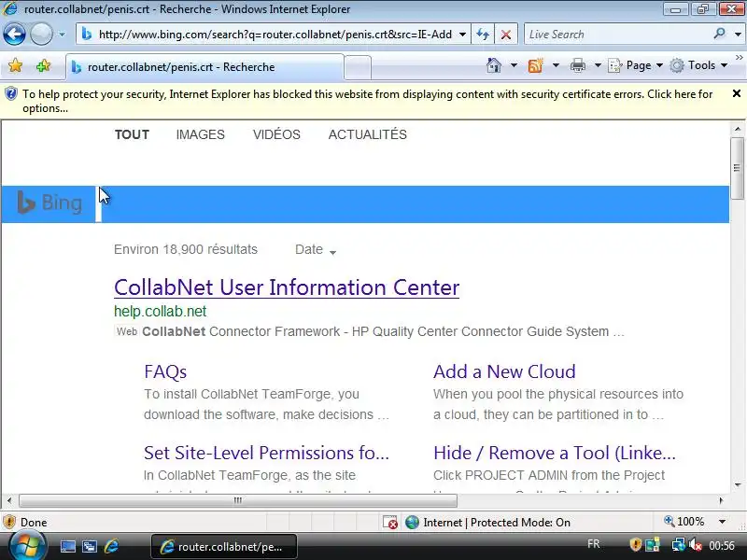Open the recent pages dropdown arrow

tap(62, 35)
